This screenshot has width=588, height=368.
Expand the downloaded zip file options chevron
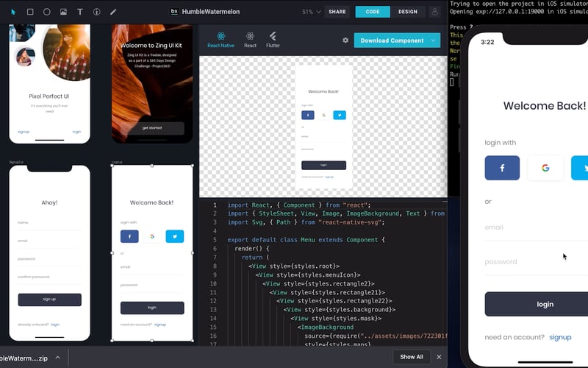[x=58, y=358]
